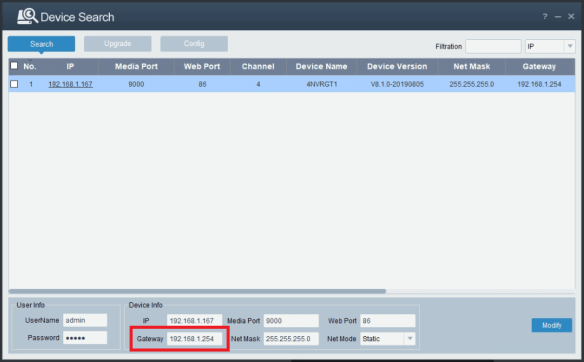Sort by Gateway column header
This screenshot has width=584, height=362.
point(539,67)
